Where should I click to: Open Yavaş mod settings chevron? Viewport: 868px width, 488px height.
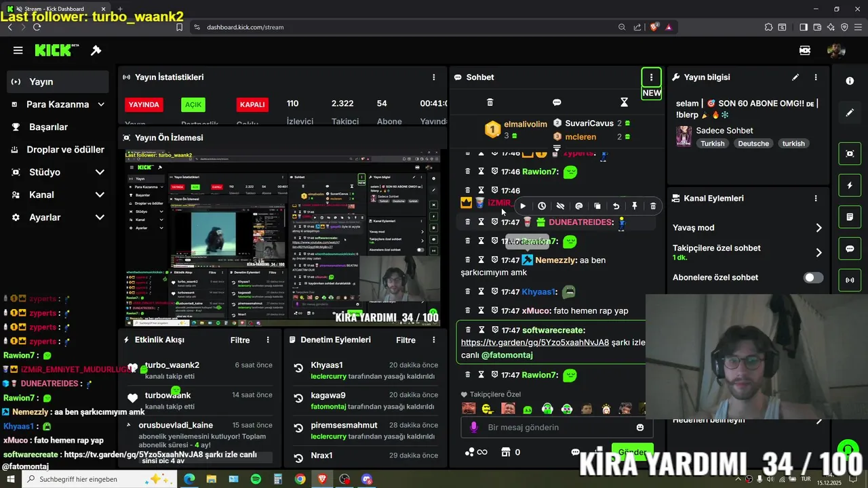(818, 228)
